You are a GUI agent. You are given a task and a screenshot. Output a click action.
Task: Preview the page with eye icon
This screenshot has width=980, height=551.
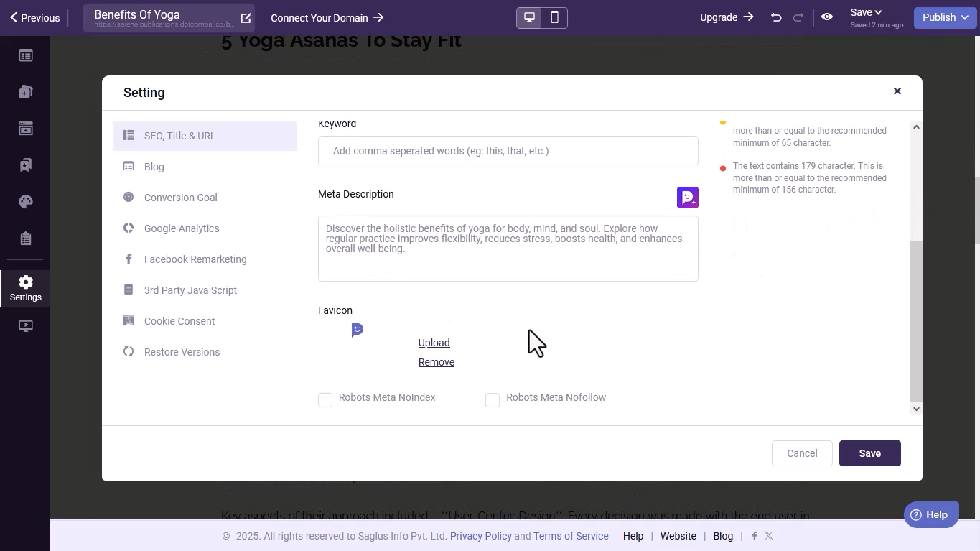(827, 17)
